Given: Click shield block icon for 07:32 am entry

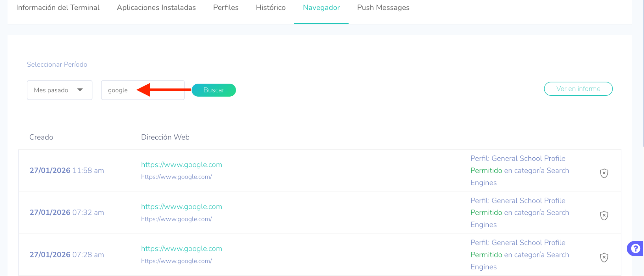Looking at the screenshot, I should [x=604, y=216].
